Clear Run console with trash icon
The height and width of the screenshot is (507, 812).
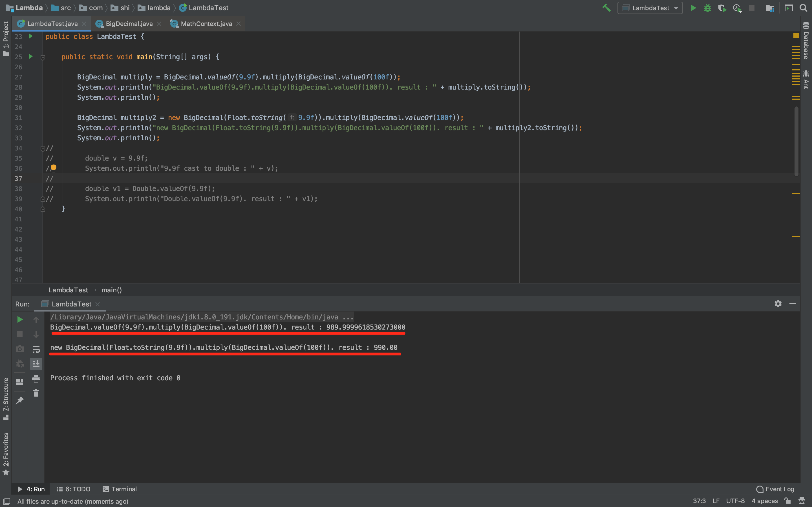click(36, 393)
